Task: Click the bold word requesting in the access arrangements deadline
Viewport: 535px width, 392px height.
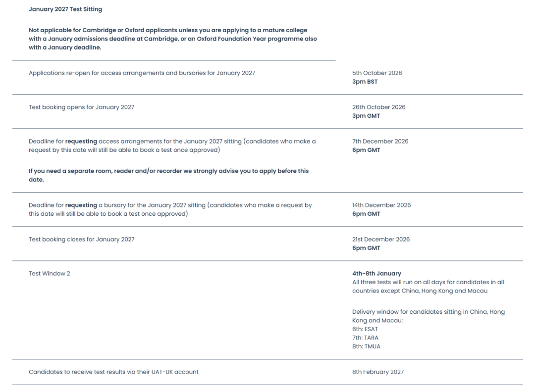Action: pyautogui.click(x=81, y=141)
